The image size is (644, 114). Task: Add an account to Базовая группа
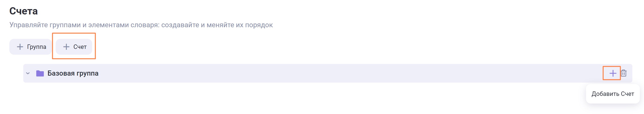613,73
